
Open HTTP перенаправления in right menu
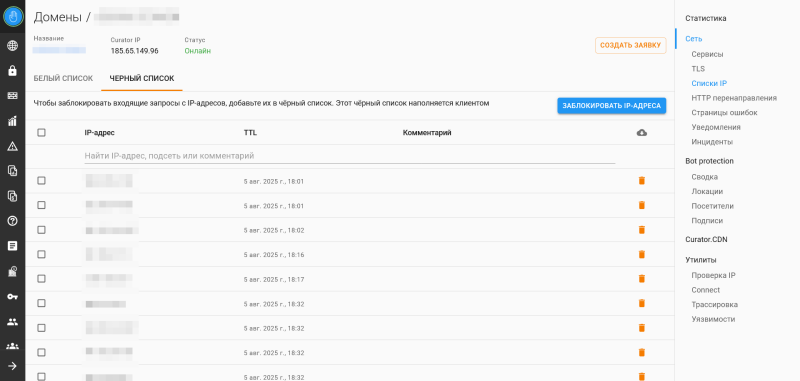(734, 98)
